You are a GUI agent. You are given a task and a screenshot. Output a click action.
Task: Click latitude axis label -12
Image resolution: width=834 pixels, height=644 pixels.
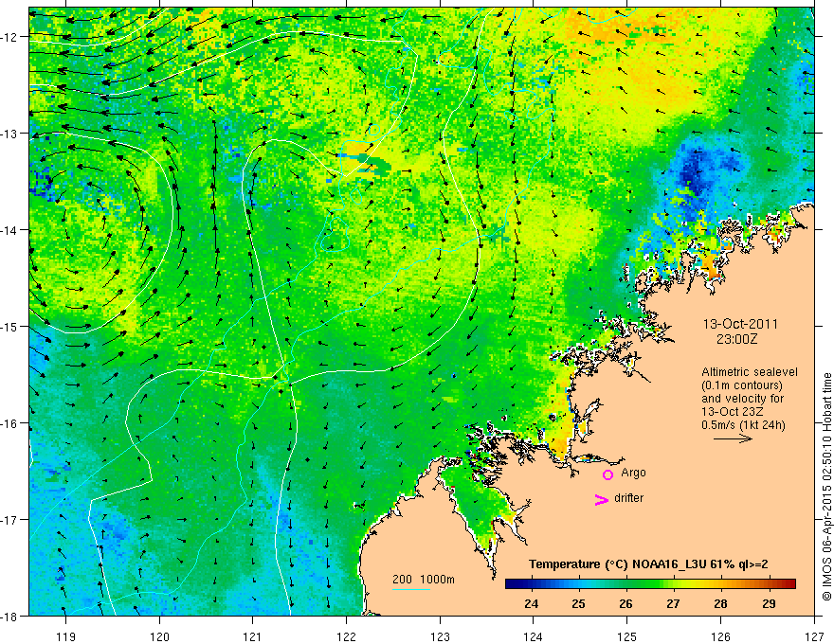click(x=11, y=37)
